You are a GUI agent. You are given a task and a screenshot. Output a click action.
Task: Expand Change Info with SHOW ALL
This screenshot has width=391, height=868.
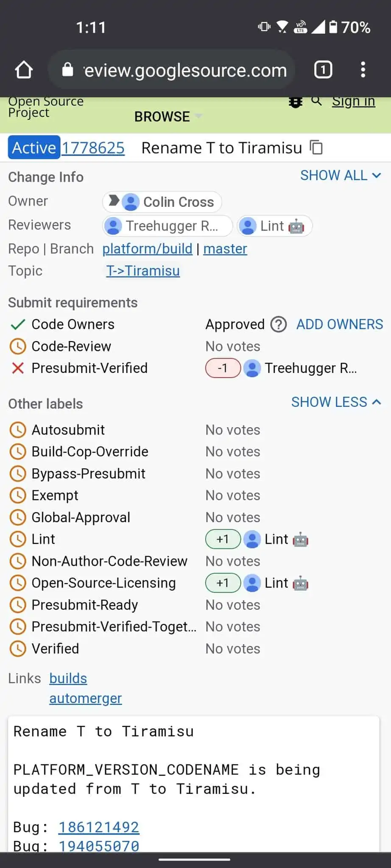341,175
